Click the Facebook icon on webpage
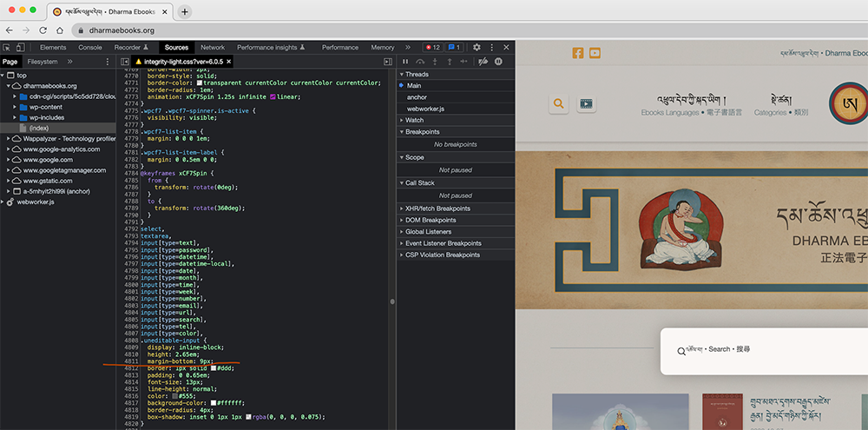The height and width of the screenshot is (430, 868). [x=578, y=53]
